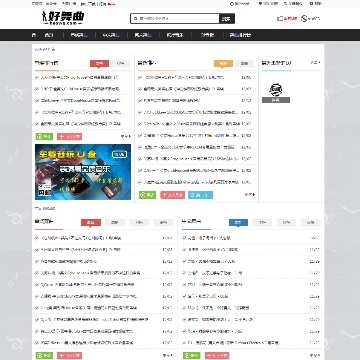Select the blue active tab in the bottom-right panel
Image resolution: width=360 pixels, height=360 pixels.
click(x=238, y=222)
